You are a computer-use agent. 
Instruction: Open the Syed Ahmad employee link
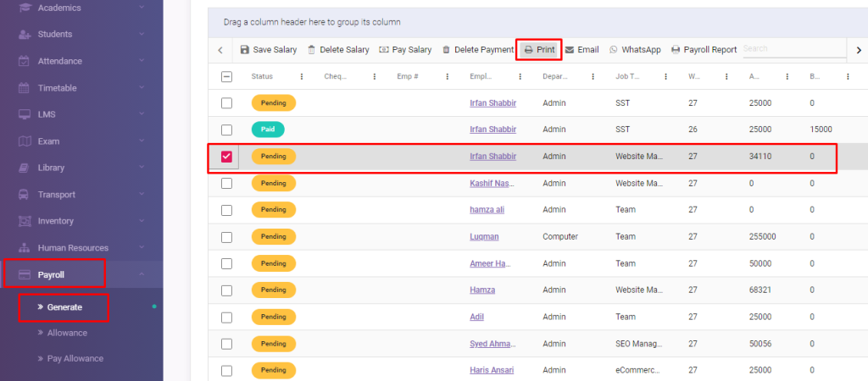point(491,344)
